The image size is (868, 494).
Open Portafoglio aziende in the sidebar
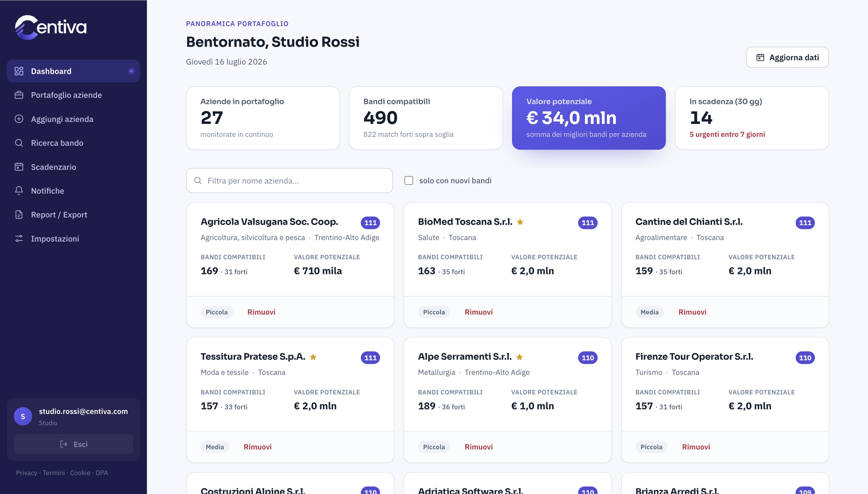[x=73, y=95]
